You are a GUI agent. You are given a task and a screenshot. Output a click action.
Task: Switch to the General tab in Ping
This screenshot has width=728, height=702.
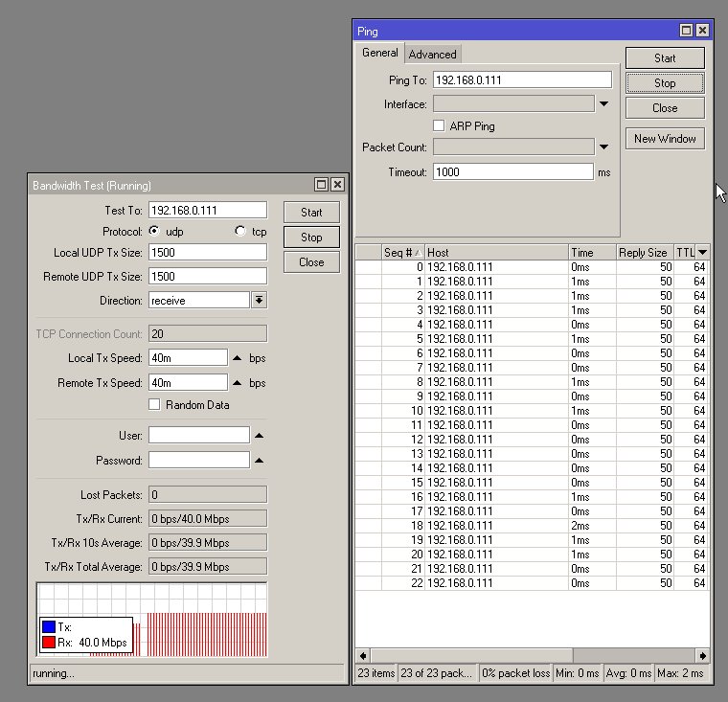pos(379,53)
